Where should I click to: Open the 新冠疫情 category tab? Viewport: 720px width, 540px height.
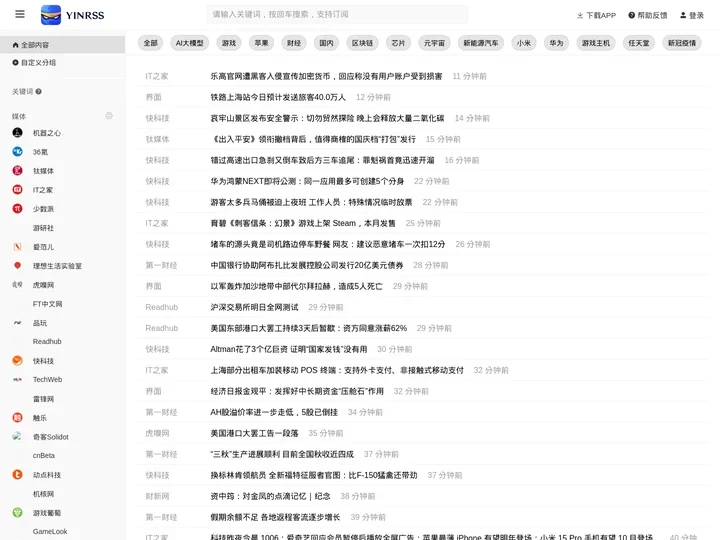pyautogui.click(x=682, y=43)
